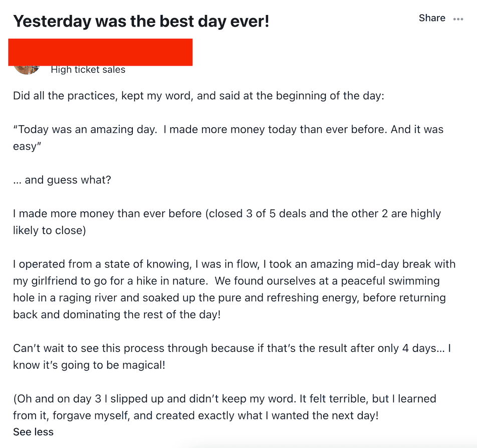
Task: Click the 'know it's going to be magical!' line
Action: pyautogui.click(x=89, y=365)
